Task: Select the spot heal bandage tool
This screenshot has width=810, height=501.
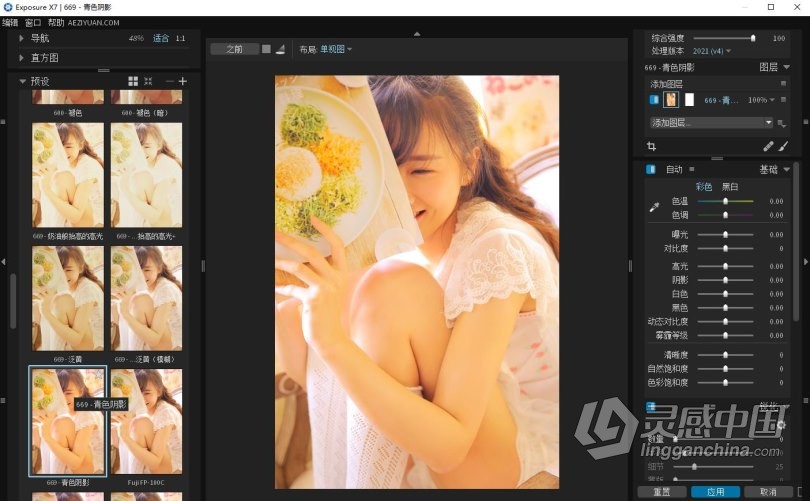Action: pyautogui.click(x=768, y=147)
